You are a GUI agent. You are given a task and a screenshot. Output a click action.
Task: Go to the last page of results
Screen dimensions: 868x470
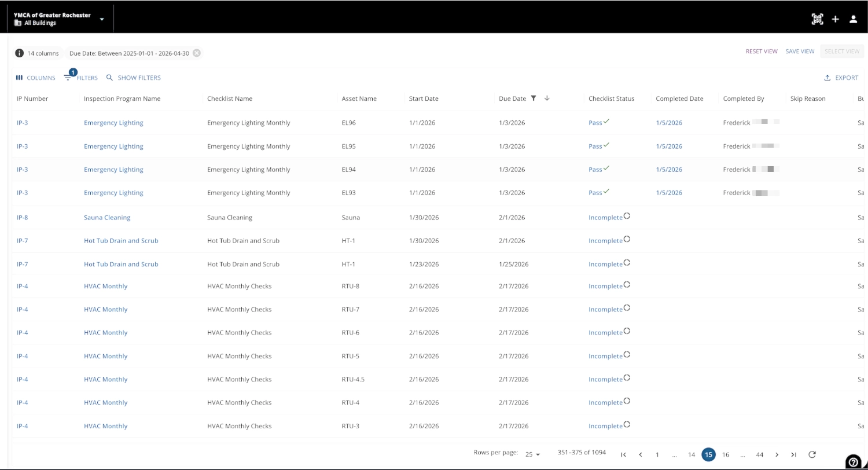coord(793,454)
